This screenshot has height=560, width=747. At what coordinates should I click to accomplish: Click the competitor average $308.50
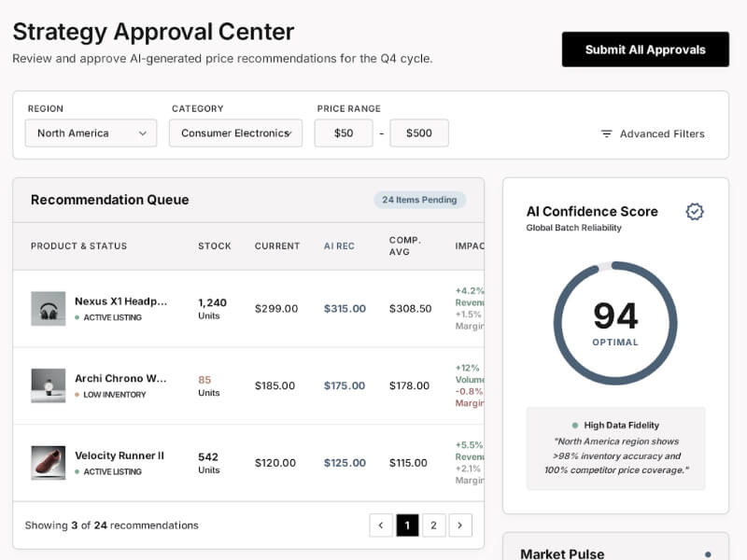tap(410, 309)
